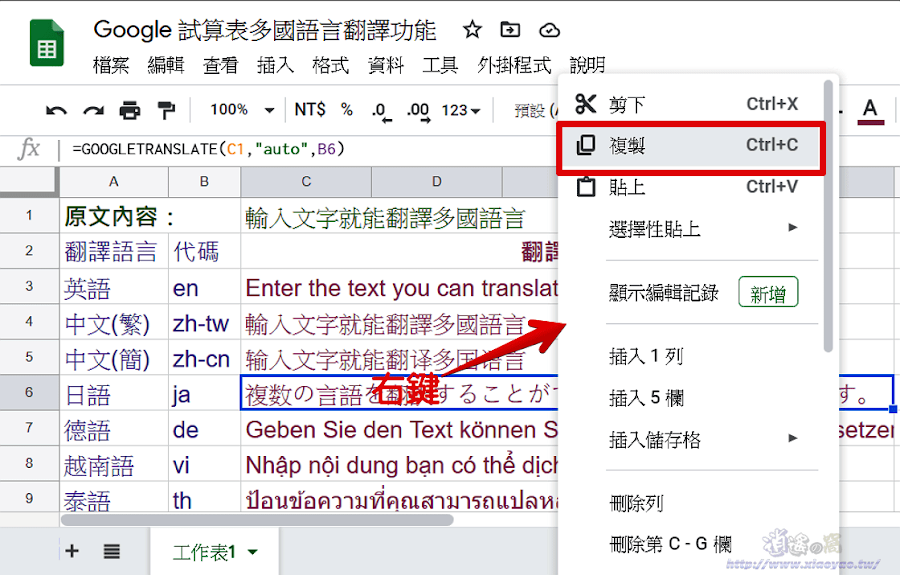Screen dimensions: 900x575
Task: Select cell containing 翻譯語言
Action: 114,251
